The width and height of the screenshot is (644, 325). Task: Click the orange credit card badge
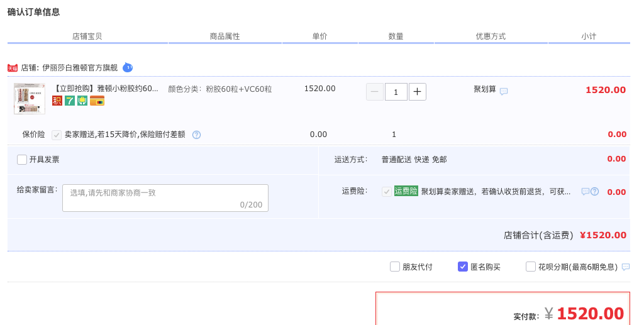(97, 101)
